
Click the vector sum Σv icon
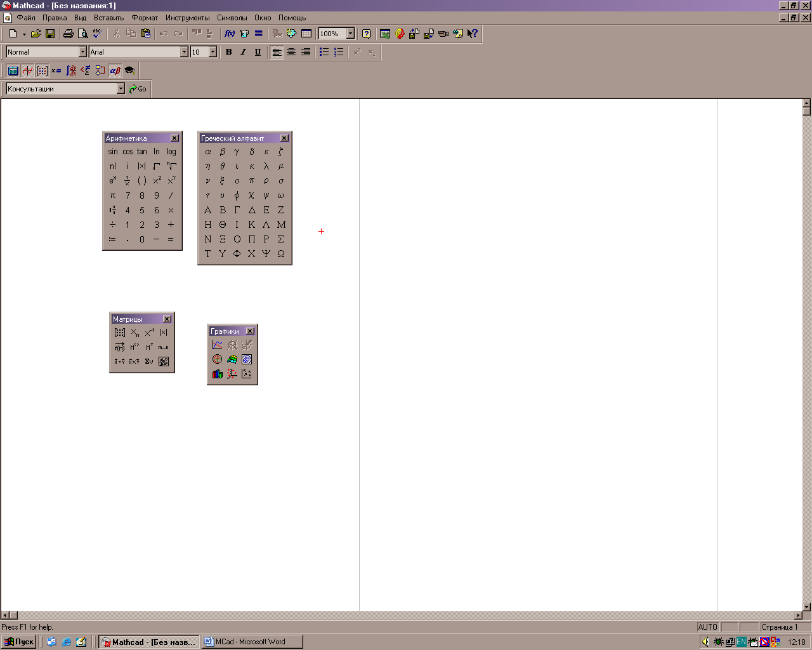click(x=149, y=362)
